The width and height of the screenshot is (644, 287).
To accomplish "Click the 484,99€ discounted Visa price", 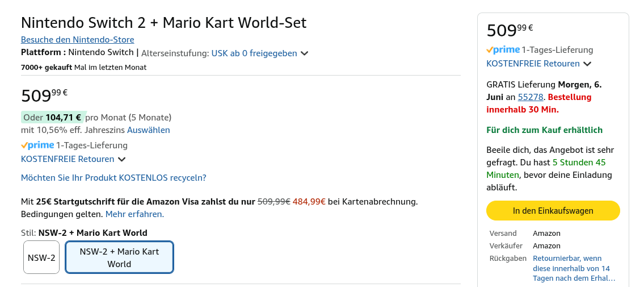I will click(309, 202).
